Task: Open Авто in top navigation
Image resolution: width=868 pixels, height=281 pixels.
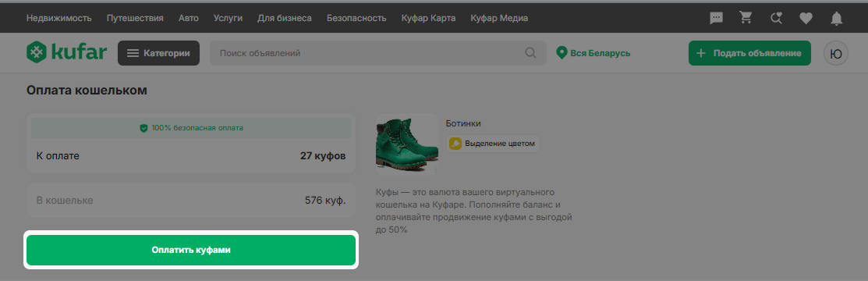Action: coord(188,18)
